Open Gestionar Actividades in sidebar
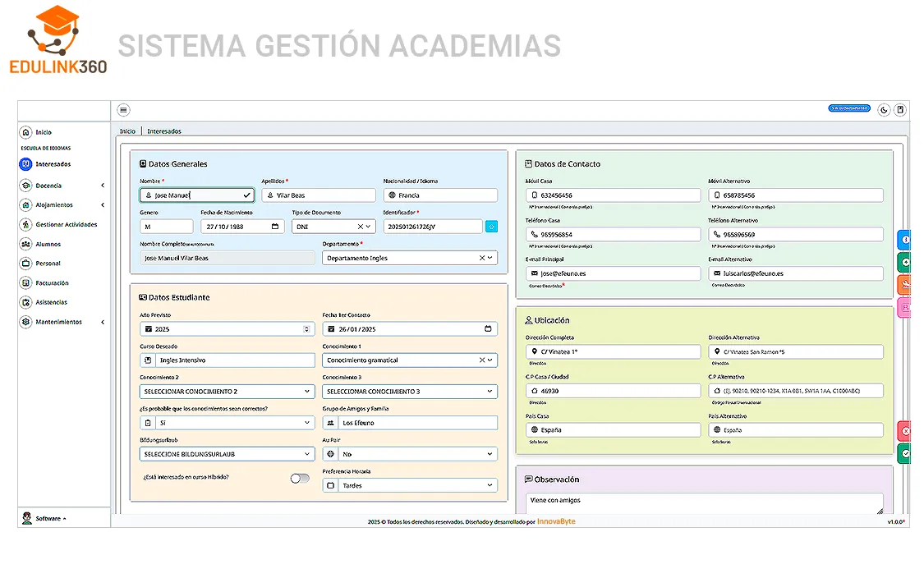 (x=58, y=224)
